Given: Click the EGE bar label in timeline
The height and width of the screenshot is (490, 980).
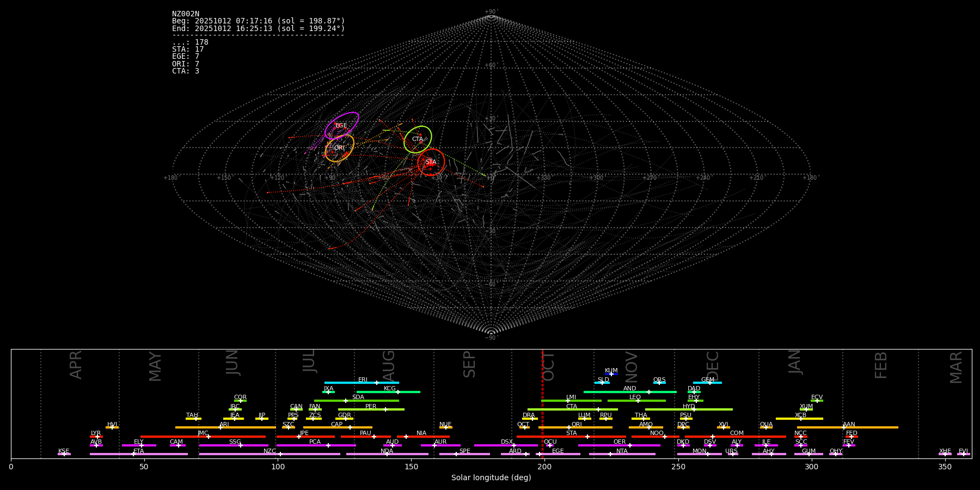Looking at the screenshot, I should (558, 451).
